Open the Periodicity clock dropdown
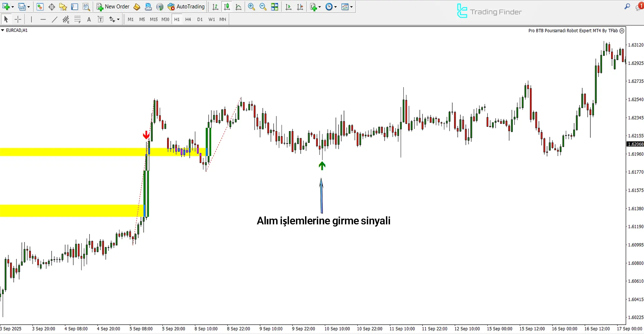This screenshot has width=644, height=334. tap(335, 7)
